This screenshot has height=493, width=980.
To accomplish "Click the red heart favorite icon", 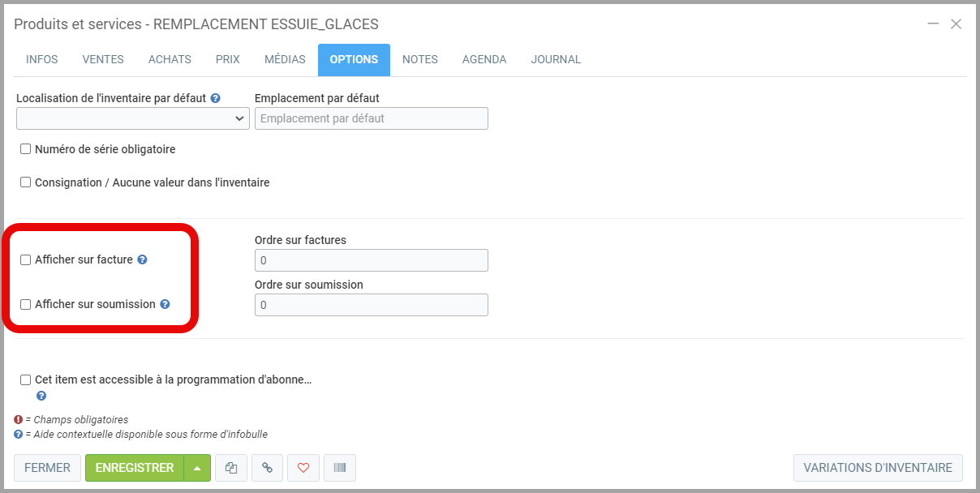I will pyautogui.click(x=303, y=468).
